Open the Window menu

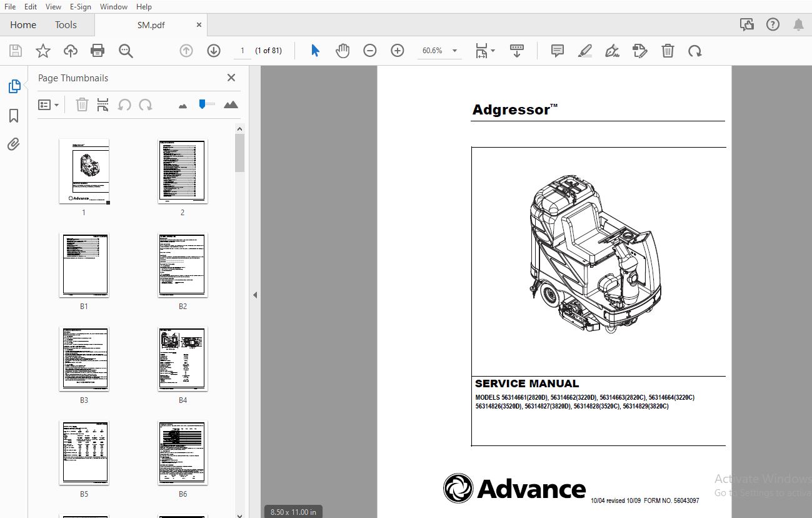(x=114, y=7)
